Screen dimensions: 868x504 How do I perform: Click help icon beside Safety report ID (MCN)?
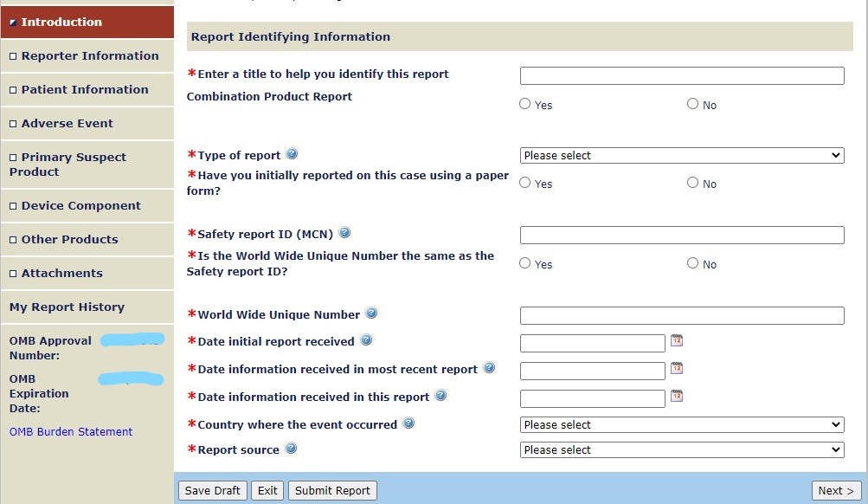pyautogui.click(x=344, y=233)
